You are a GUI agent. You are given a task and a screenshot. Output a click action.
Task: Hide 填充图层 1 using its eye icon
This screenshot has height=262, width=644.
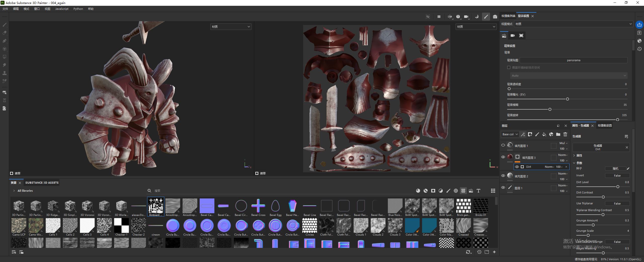(x=503, y=145)
